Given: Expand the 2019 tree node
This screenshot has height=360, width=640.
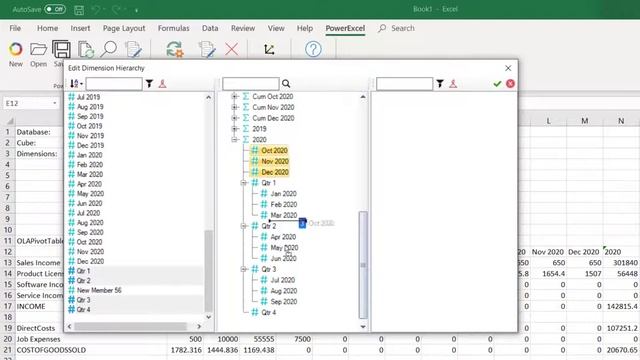Looking at the screenshot, I should pyautogui.click(x=235, y=129).
